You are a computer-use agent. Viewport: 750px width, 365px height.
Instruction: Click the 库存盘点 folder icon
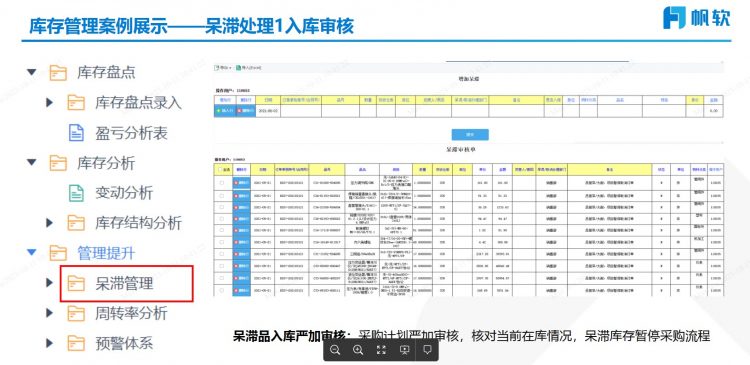pos(58,73)
